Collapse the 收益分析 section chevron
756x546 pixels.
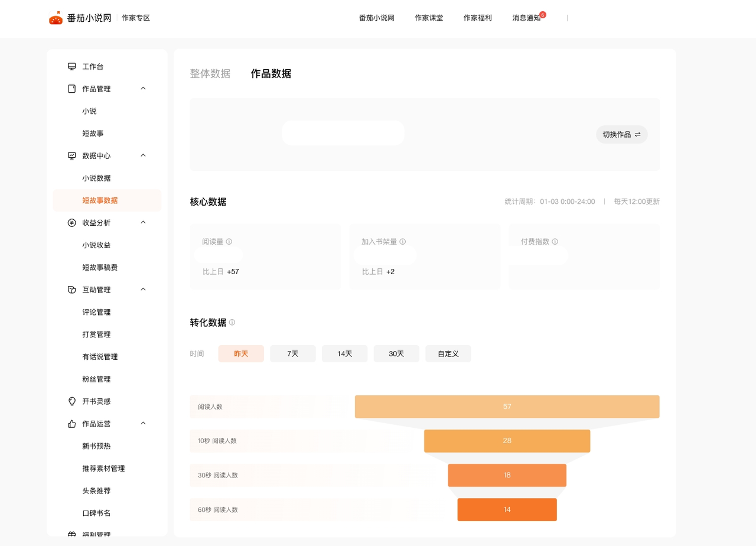pos(143,223)
